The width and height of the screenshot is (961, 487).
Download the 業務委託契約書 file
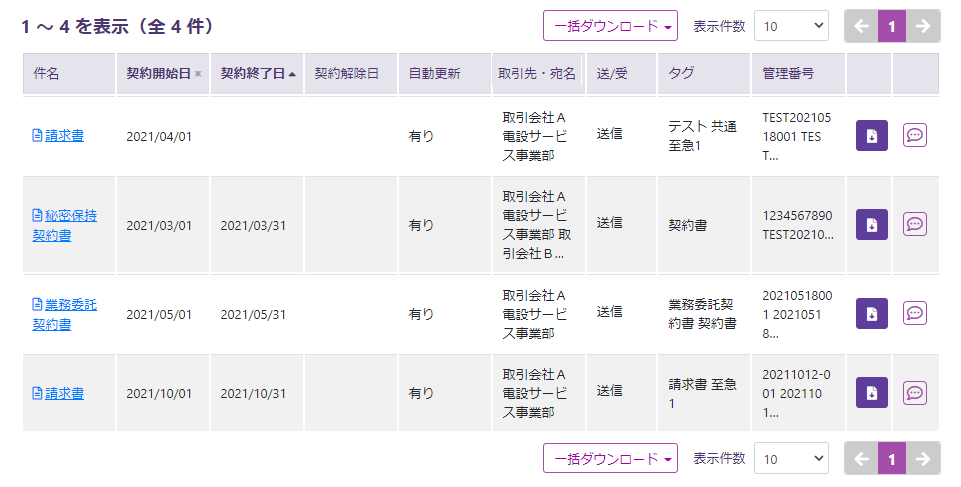tap(872, 313)
